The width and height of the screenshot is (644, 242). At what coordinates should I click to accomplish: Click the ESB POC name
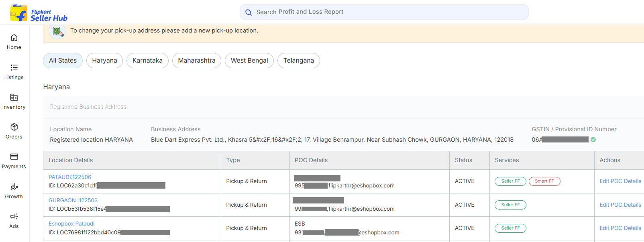coord(300,224)
